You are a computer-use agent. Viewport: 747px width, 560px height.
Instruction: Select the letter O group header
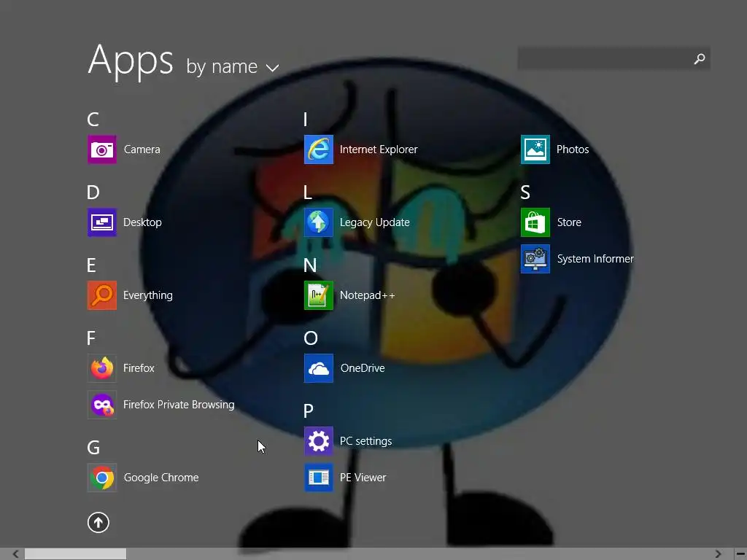point(311,338)
